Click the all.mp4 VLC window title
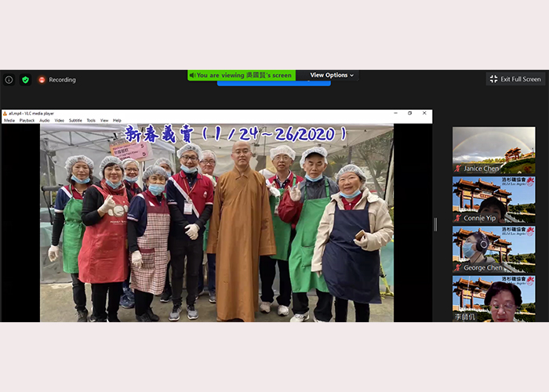Viewport: 549px width, 392px height. pos(31,114)
